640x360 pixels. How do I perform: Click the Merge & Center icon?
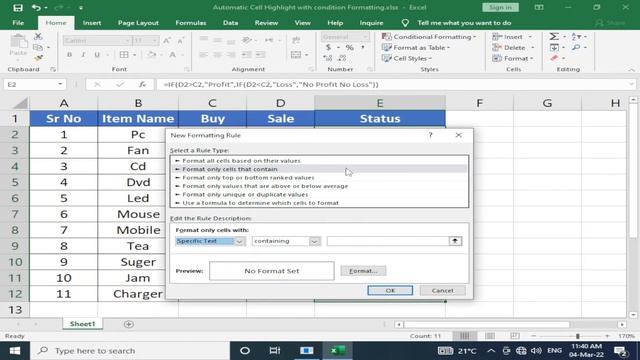[296, 55]
